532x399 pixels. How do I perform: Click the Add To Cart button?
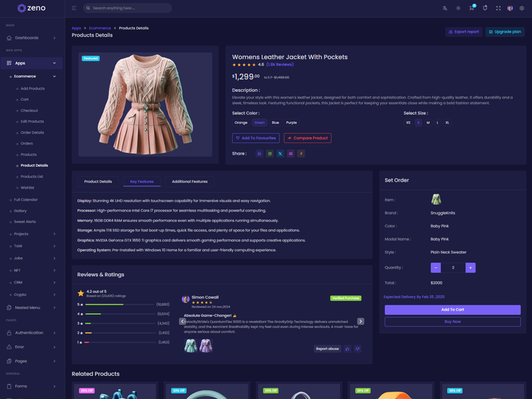point(452,310)
